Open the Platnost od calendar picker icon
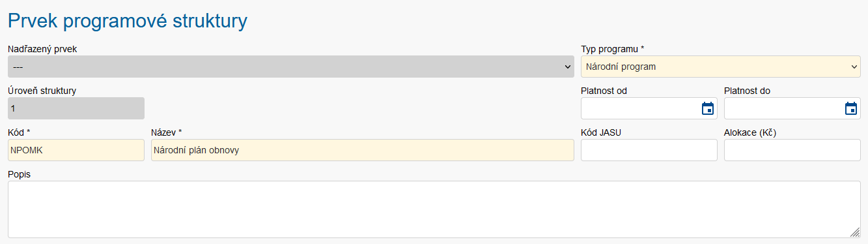Image resolution: width=868 pixels, height=244 pixels. (x=707, y=108)
